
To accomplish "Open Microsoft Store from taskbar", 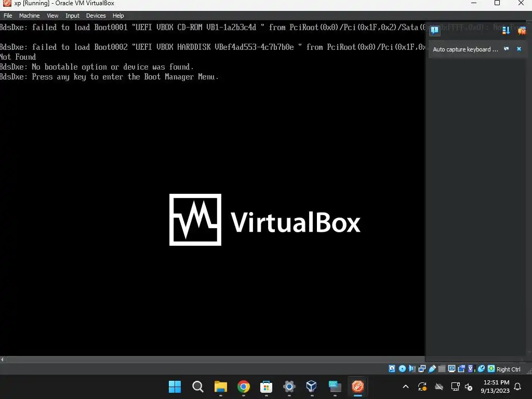I will [267, 387].
